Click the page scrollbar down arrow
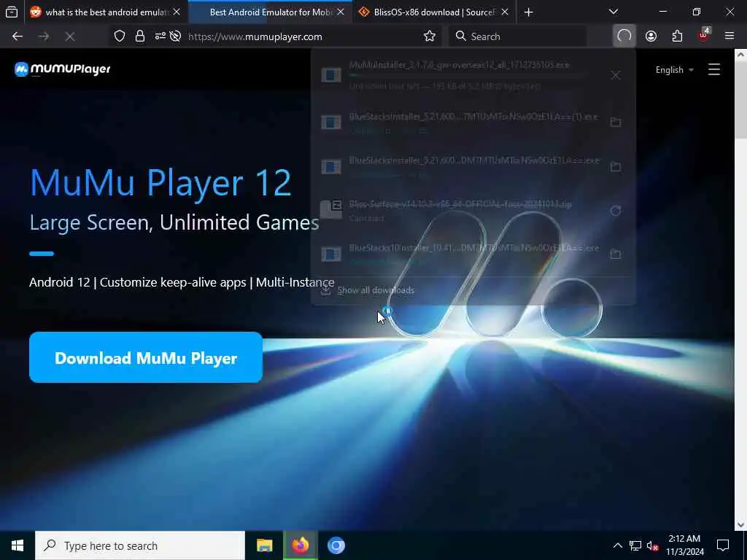 coord(741,525)
